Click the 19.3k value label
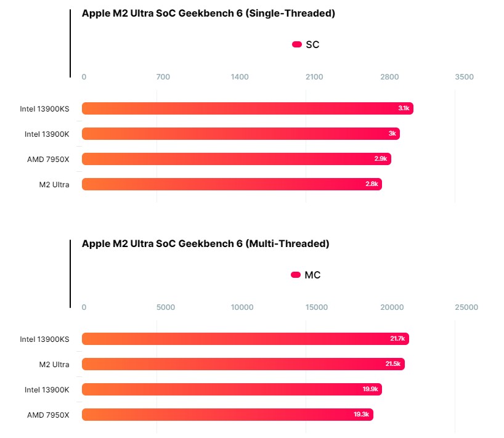The image size is (504, 438). (x=361, y=415)
